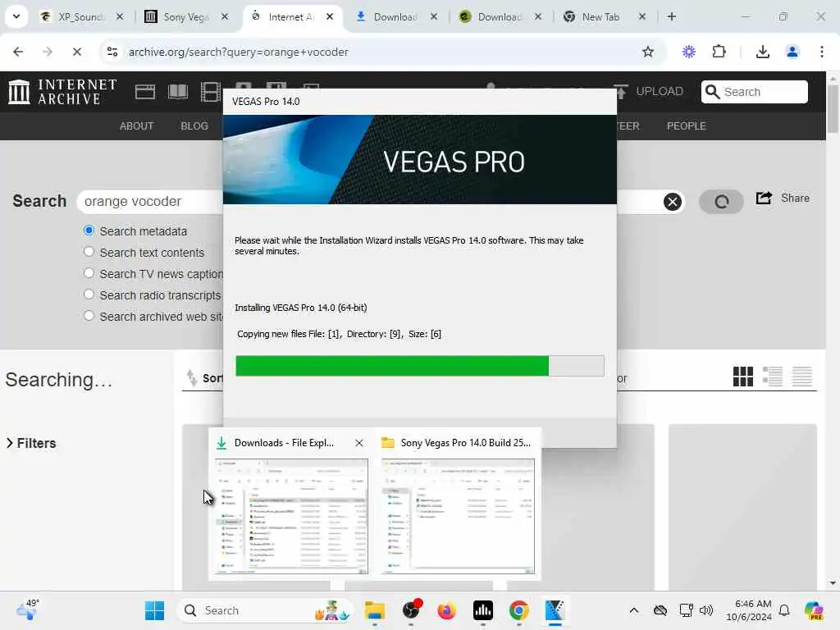
Task: Expand the Filters section
Action: 31,444
